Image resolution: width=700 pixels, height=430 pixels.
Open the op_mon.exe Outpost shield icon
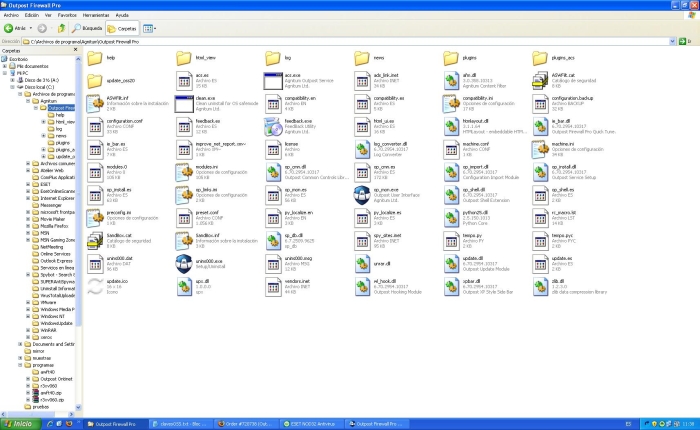coord(362,195)
